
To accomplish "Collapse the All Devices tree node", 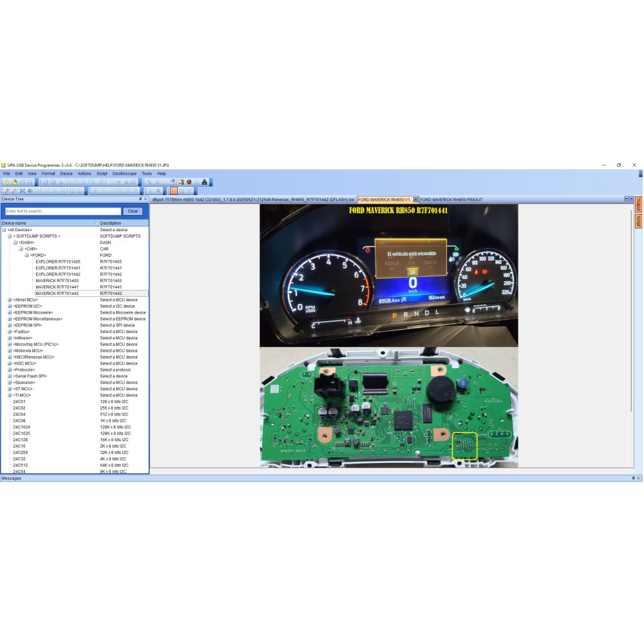I will [x=4, y=230].
